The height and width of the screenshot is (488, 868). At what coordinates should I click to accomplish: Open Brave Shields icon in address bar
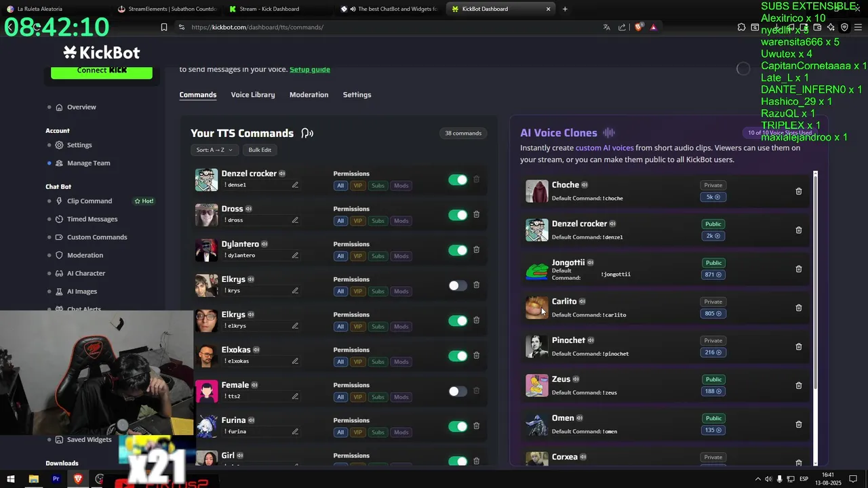tap(638, 27)
